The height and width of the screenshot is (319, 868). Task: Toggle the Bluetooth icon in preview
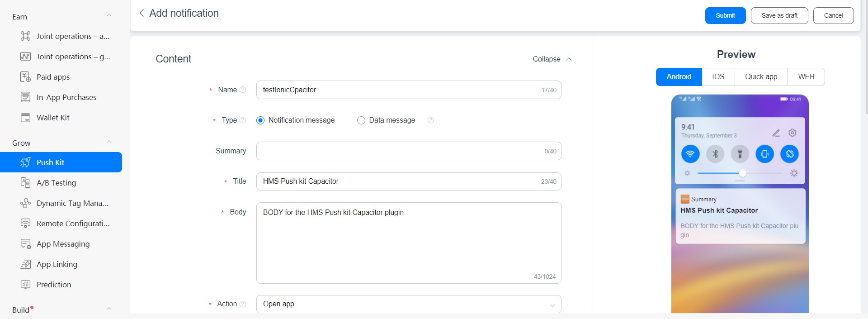pyautogui.click(x=715, y=154)
